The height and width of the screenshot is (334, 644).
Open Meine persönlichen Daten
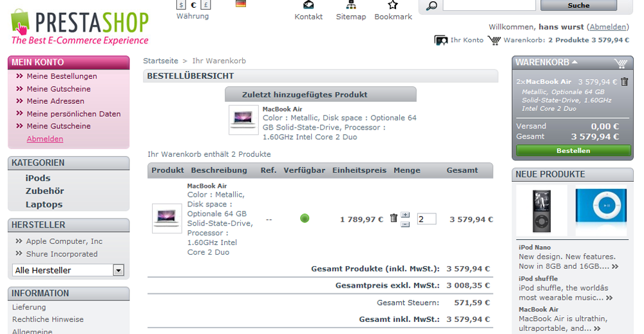(x=73, y=114)
